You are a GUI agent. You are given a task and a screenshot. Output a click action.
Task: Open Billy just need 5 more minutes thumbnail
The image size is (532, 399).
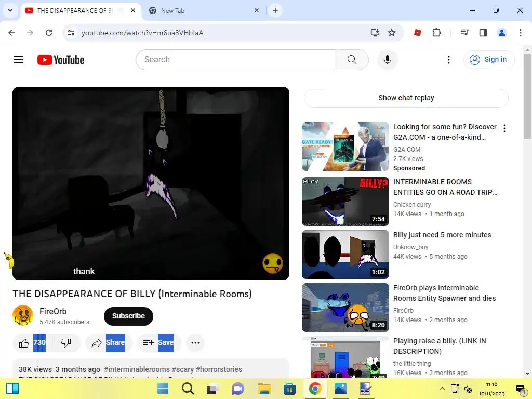(x=345, y=255)
